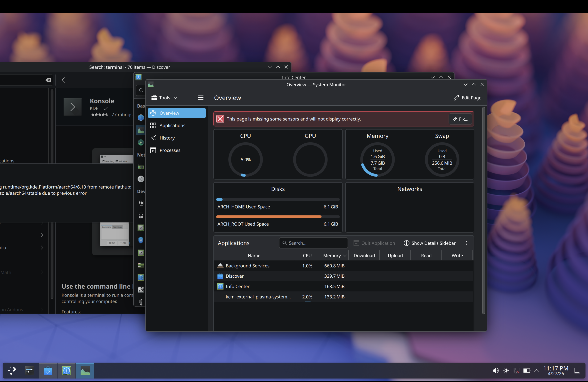588x382 pixels.
Task: Select the thermometer icon in Info Center
Action: coord(141,302)
